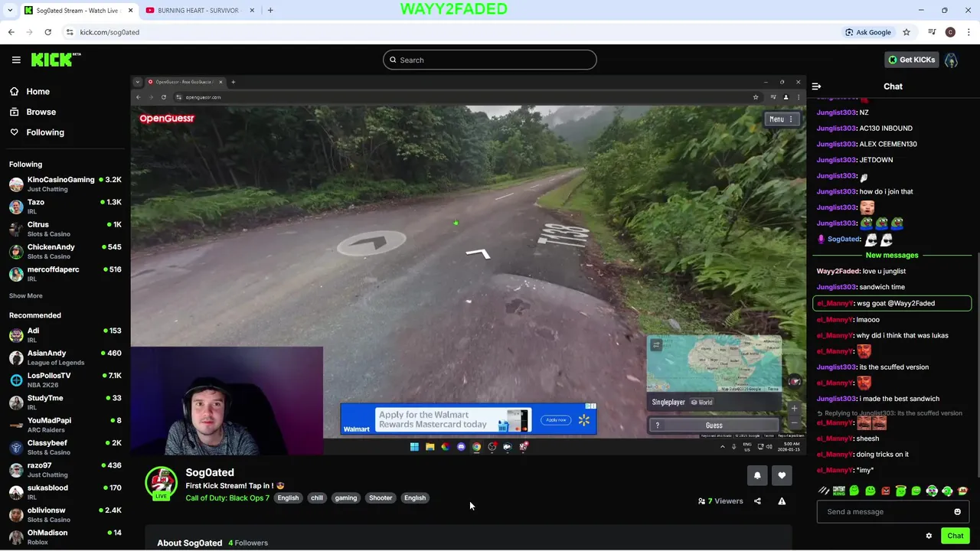Screen dimensions: 980x551
Task: Click Wayy2Faded username in chat
Action: point(838,271)
